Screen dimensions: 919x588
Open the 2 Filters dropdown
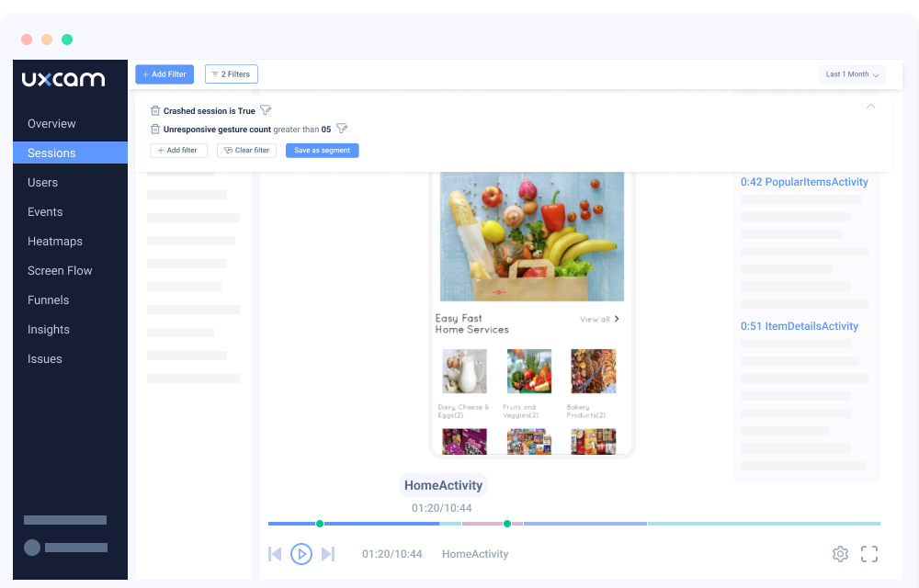[x=232, y=74]
